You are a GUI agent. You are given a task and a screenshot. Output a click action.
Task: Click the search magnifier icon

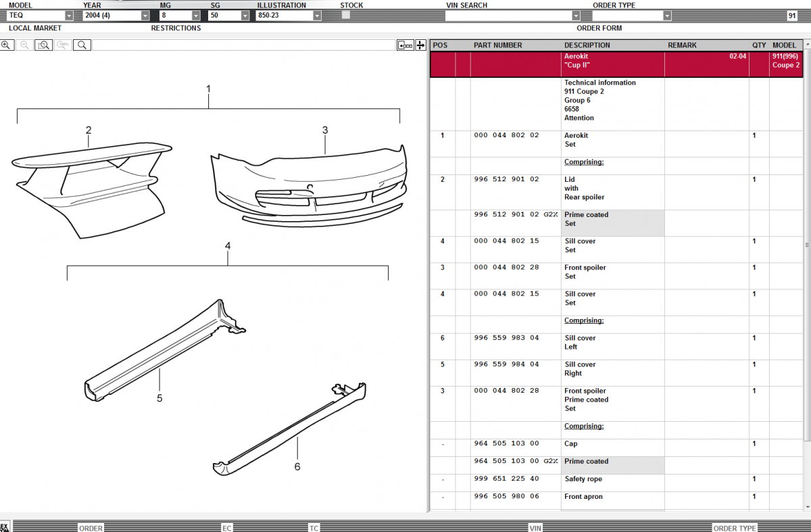coord(82,45)
